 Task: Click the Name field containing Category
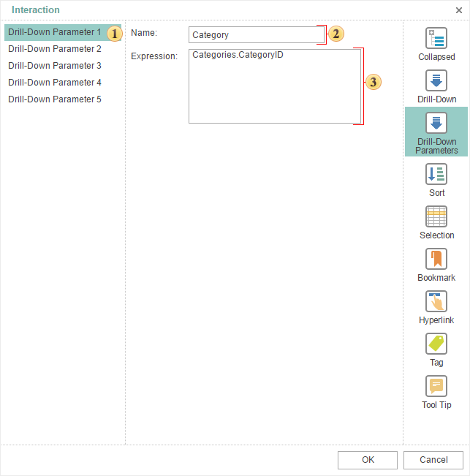tap(252, 35)
